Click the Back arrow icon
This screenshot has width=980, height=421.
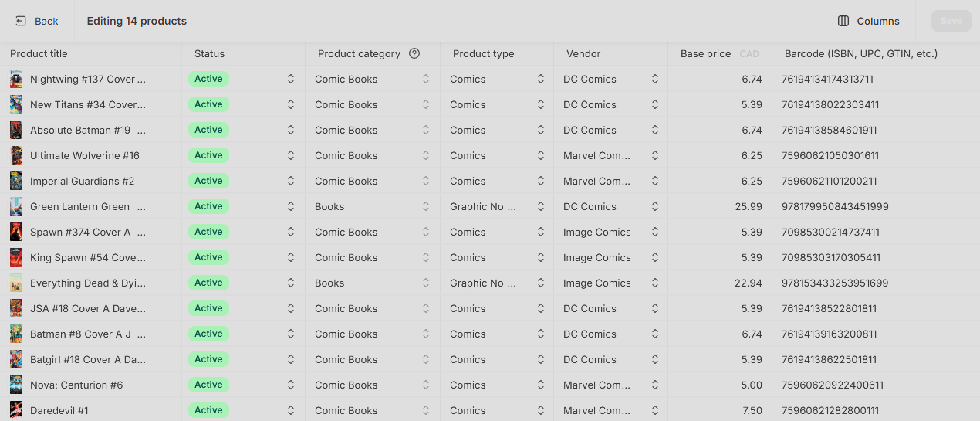[21, 21]
